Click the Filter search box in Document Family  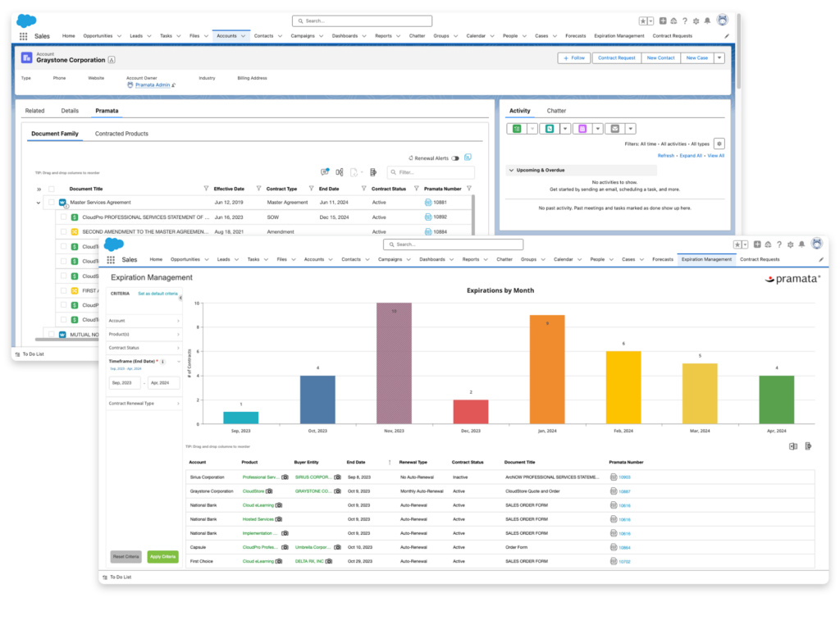[x=431, y=172]
